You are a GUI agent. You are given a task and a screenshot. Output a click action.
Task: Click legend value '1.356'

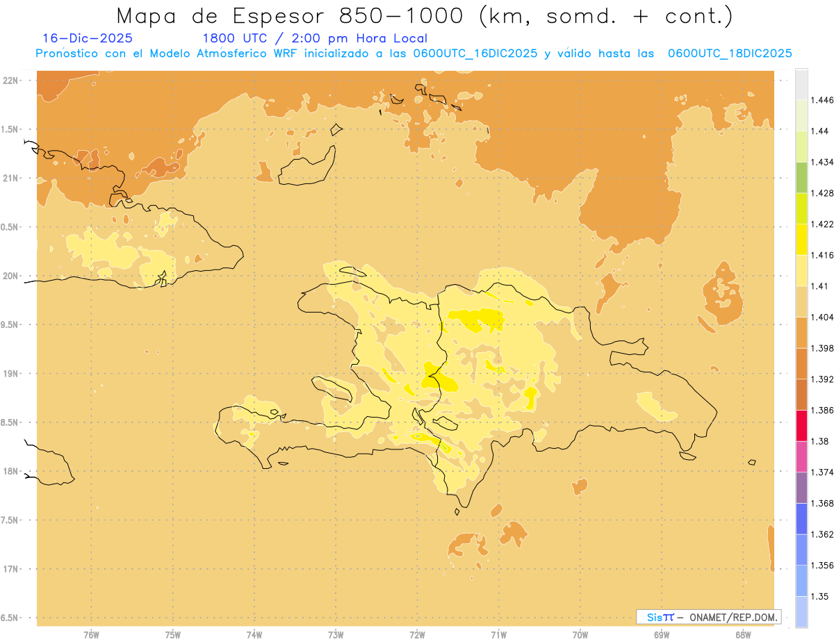pos(822,565)
